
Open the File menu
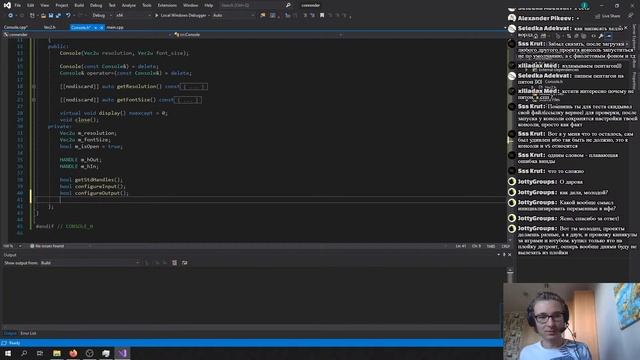18,5
